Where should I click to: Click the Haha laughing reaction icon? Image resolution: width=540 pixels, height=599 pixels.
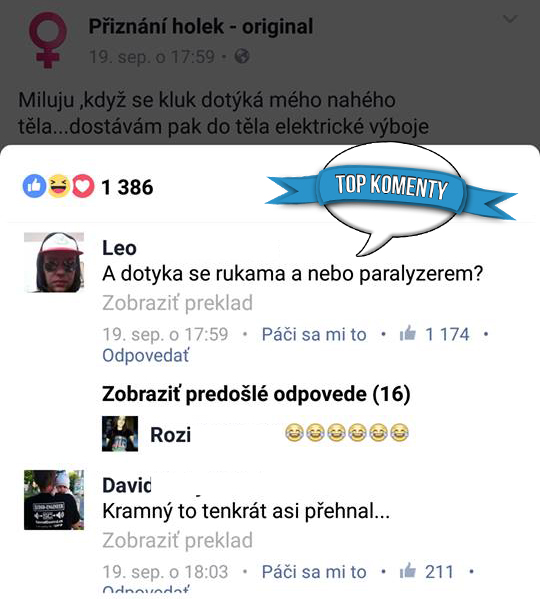click(58, 186)
